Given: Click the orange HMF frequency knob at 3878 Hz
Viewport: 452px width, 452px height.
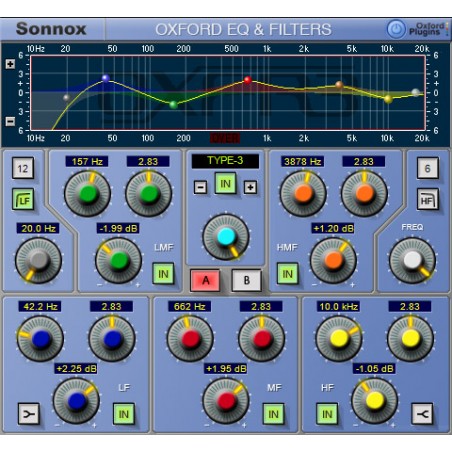Looking at the screenshot, I should click(303, 193).
